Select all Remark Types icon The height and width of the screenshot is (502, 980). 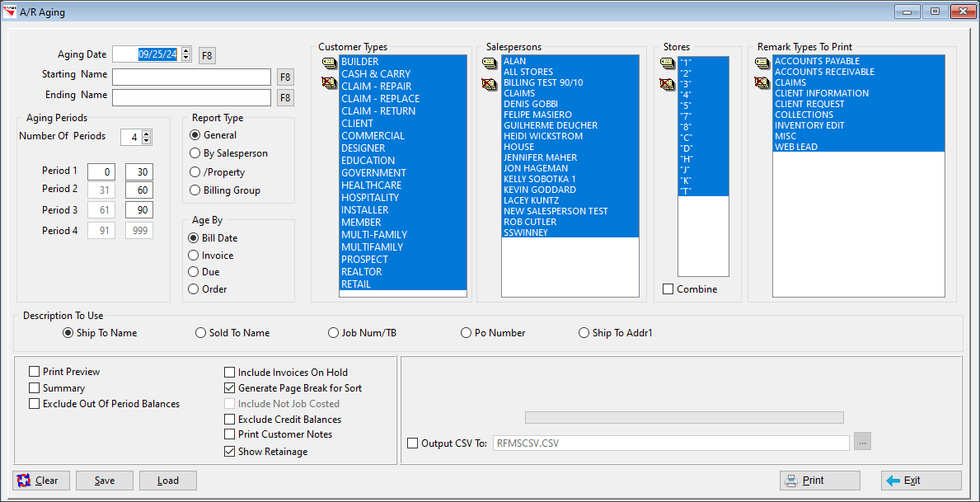(x=762, y=62)
